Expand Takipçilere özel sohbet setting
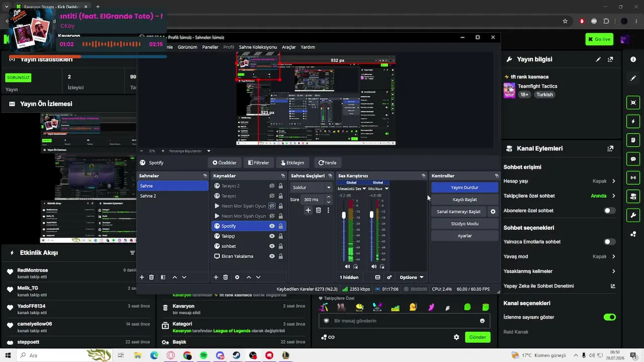The width and height of the screenshot is (644, 362). click(613, 196)
